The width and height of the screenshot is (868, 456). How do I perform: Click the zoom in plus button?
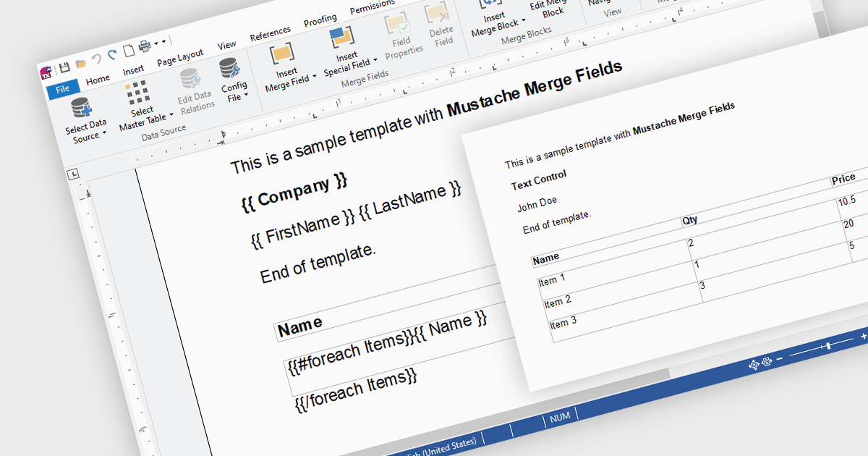click(x=863, y=337)
